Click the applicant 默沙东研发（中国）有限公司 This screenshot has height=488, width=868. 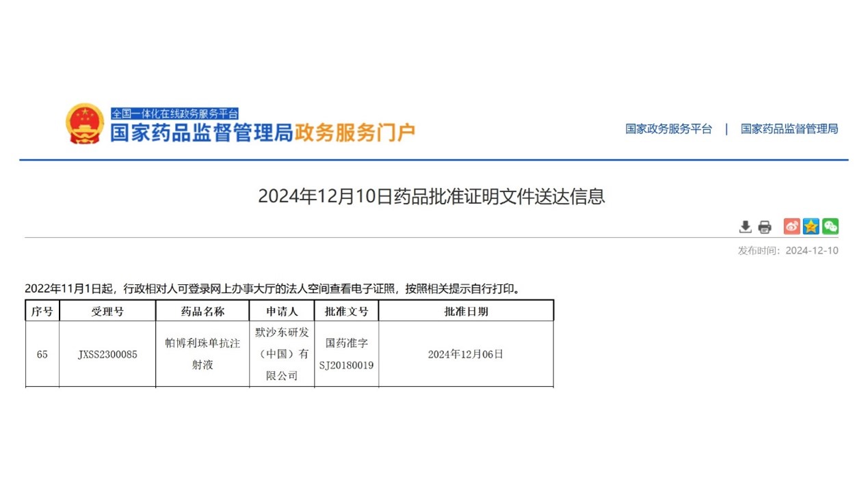click(282, 354)
